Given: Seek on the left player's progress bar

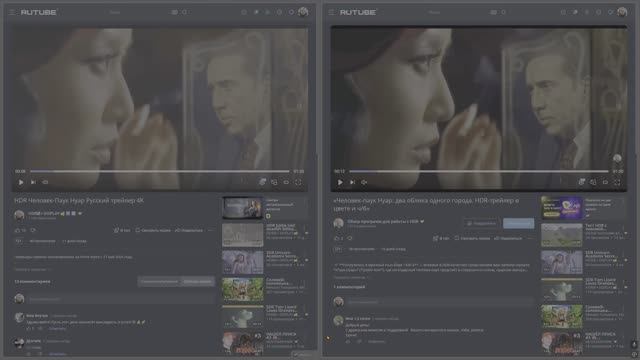Looking at the screenshot, I should 160,171.
